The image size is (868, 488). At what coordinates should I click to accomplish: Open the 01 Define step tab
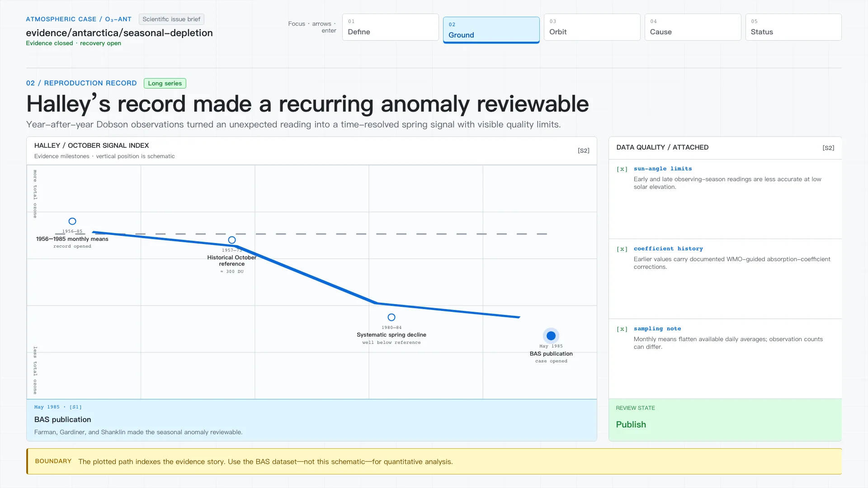click(x=390, y=27)
